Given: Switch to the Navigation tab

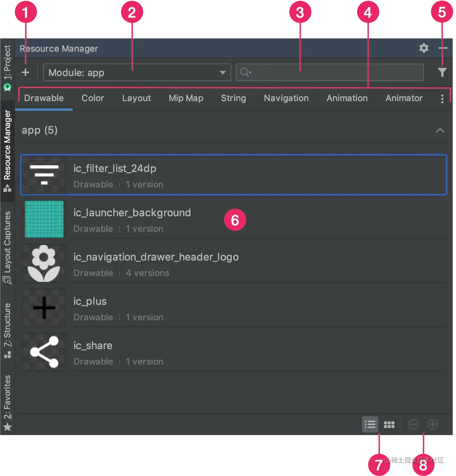Looking at the screenshot, I should [286, 98].
